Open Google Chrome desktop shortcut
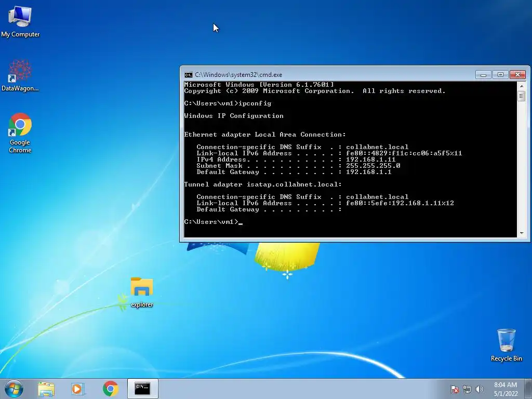Image resolution: width=532 pixels, height=399 pixels. click(20, 132)
